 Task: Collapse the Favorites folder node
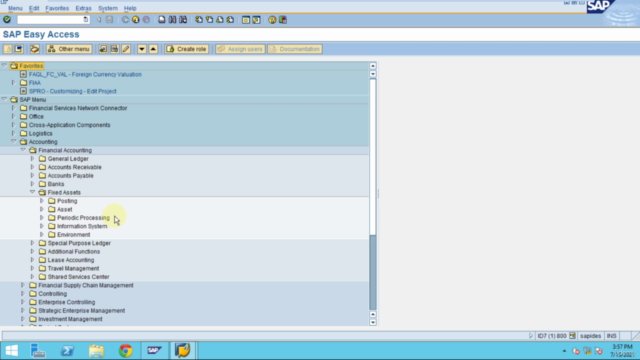click(x=4, y=65)
